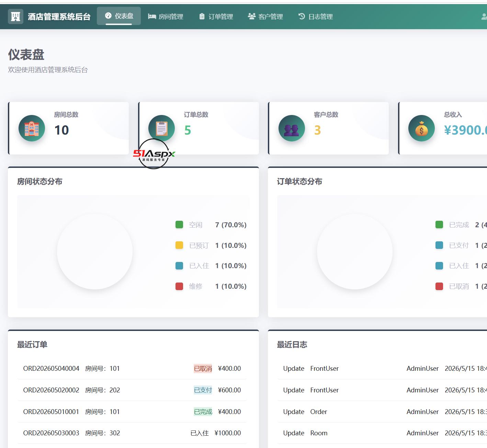Click the 7 (70.0%) 空闲 value
Screen dimensions: 487x448
coord(231,225)
